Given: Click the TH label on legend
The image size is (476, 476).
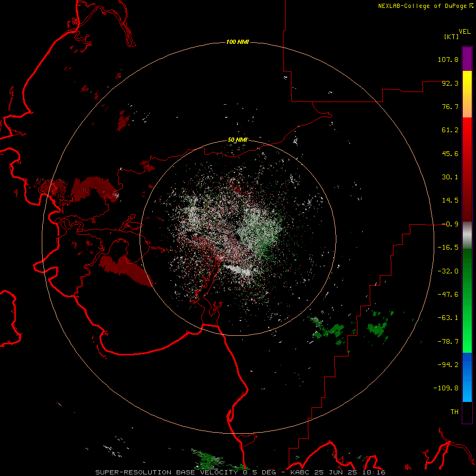Looking at the screenshot, I should pos(454,412).
